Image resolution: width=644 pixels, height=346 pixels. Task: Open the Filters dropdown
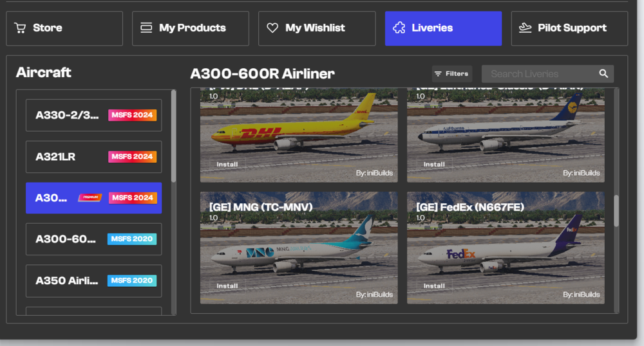point(451,74)
